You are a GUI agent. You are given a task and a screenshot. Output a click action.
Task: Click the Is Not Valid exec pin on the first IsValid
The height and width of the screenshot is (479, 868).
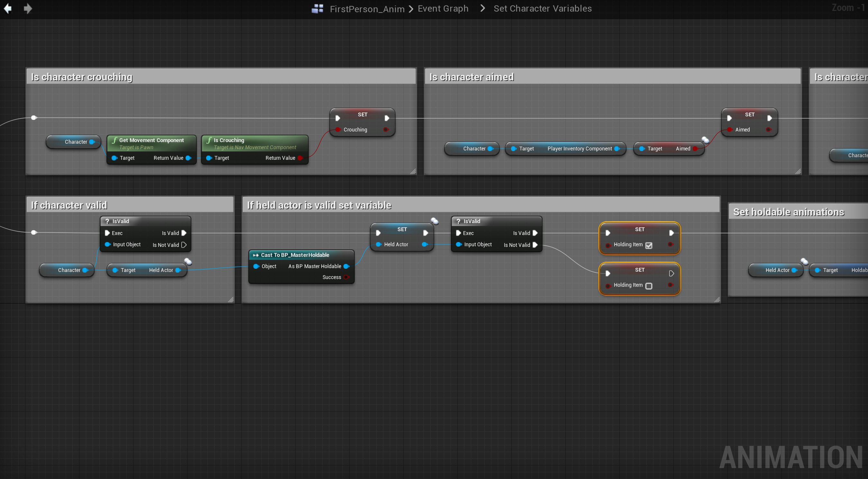point(184,245)
